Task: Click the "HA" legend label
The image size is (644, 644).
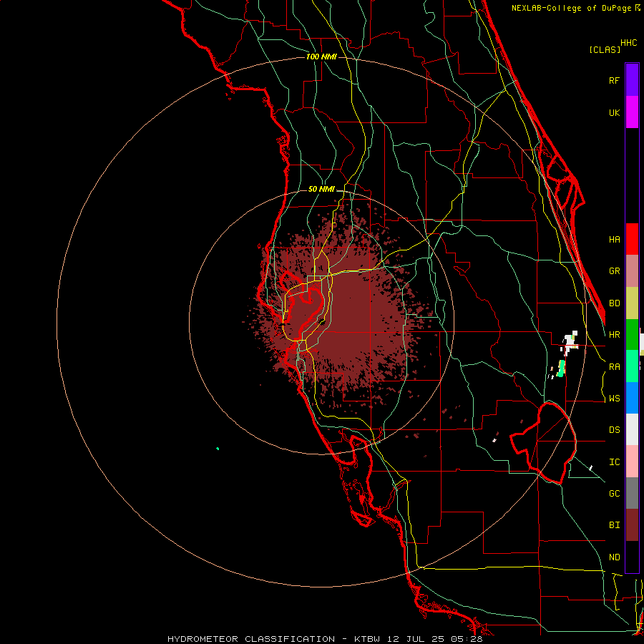Action: 614,240
